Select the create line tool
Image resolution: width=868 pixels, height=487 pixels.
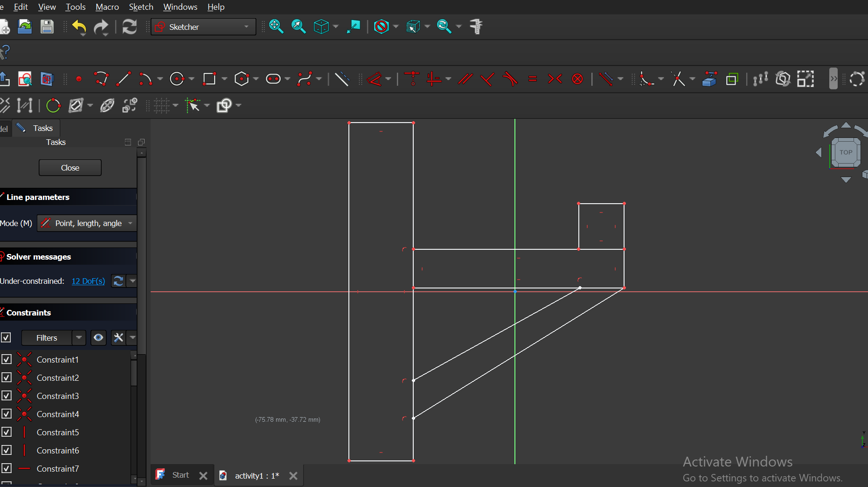click(123, 79)
